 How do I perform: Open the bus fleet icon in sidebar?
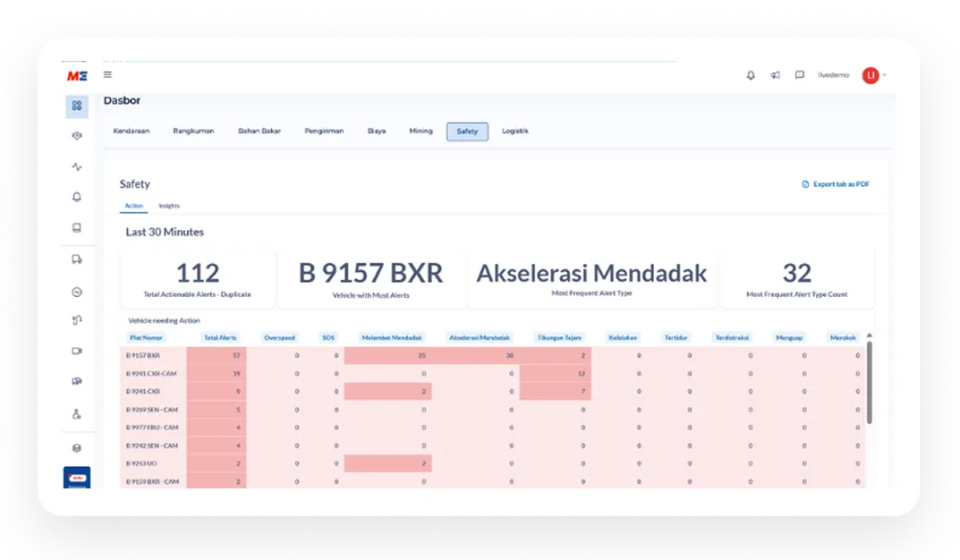point(77,381)
